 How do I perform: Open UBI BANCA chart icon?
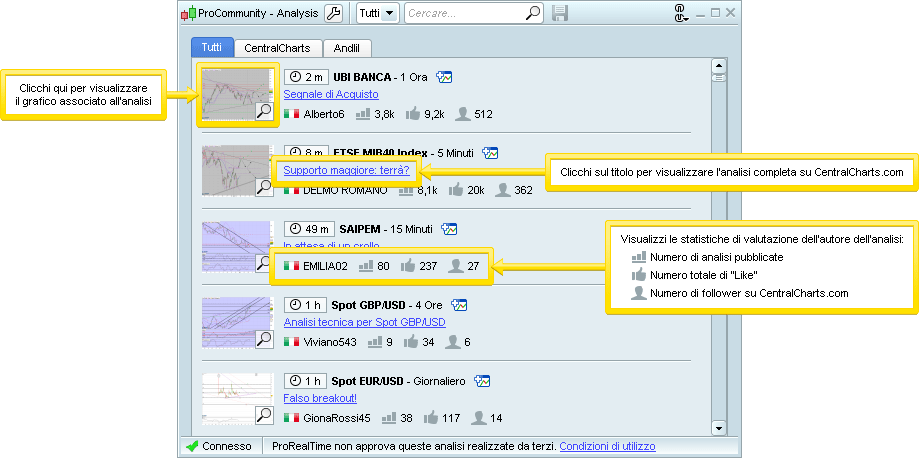click(445, 76)
